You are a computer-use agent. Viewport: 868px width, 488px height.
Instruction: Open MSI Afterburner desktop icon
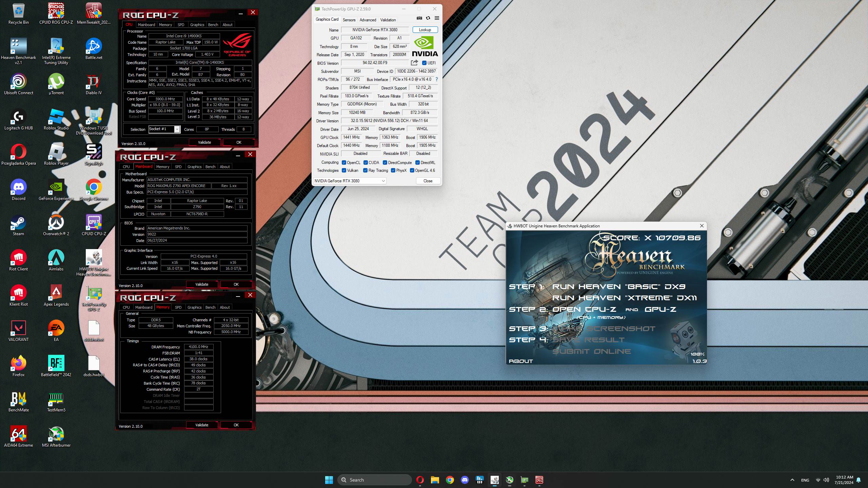[56, 437]
